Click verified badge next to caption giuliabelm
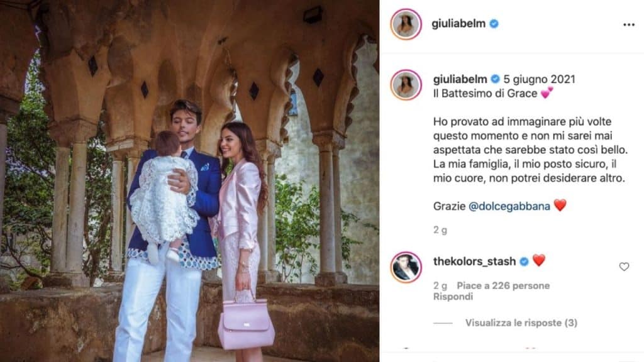644x362 pixels. point(496,79)
